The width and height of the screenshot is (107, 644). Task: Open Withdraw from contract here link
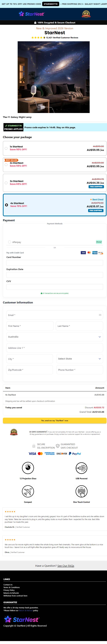tap(15, 596)
